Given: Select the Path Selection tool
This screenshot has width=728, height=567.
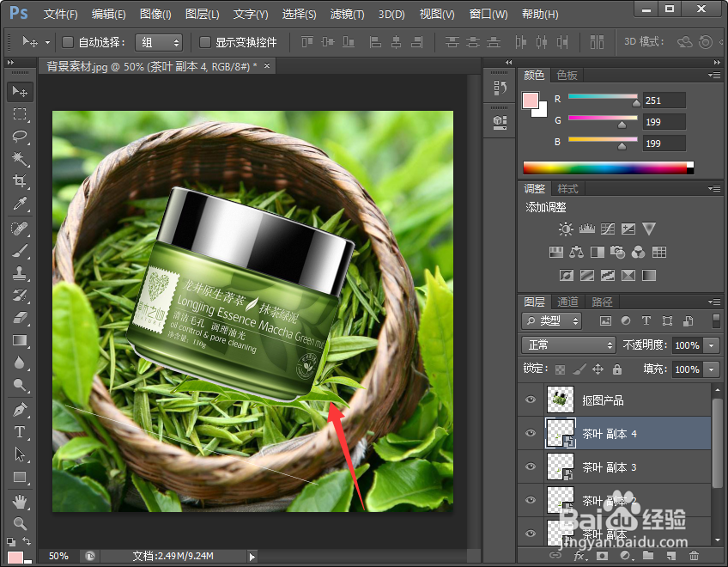Looking at the screenshot, I should coord(20,454).
